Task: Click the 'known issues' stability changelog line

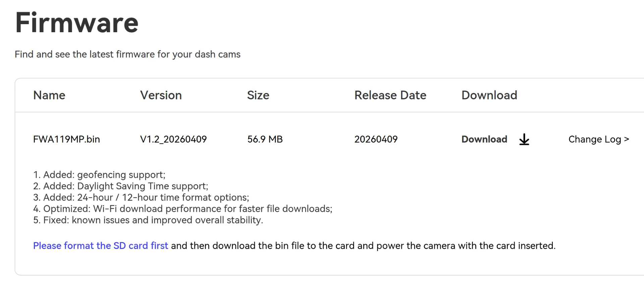Action: (148, 220)
